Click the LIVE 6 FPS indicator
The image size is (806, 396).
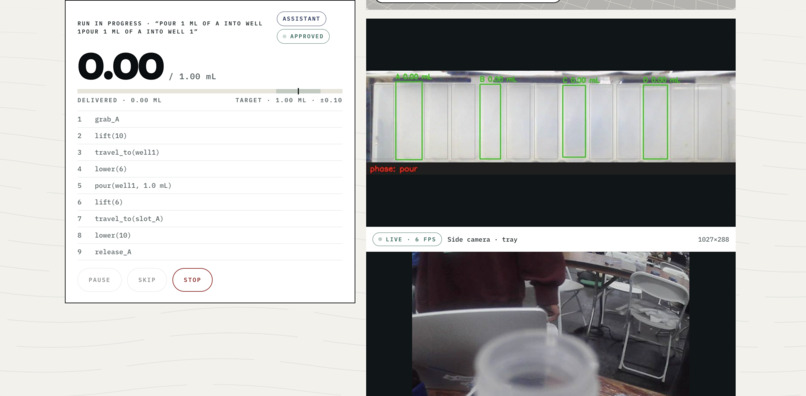pyautogui.click(x=407, y=239)
